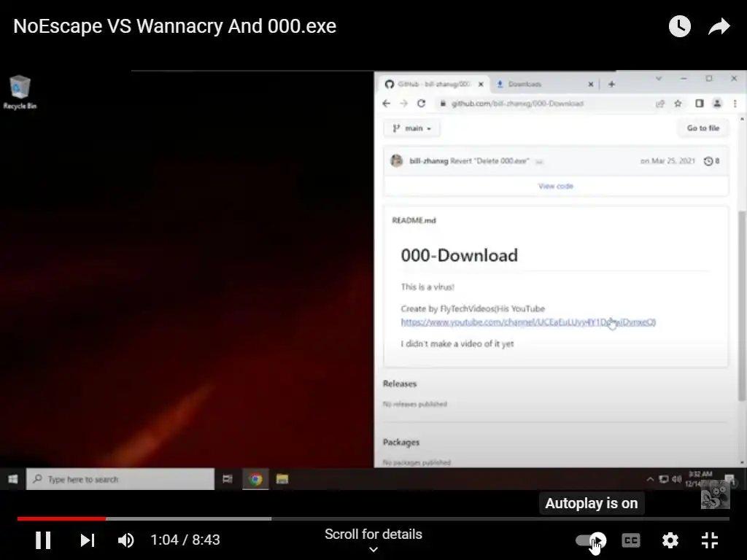
Task: Click the bill-zhanxg commit avatar
Action: pos(396,161)
